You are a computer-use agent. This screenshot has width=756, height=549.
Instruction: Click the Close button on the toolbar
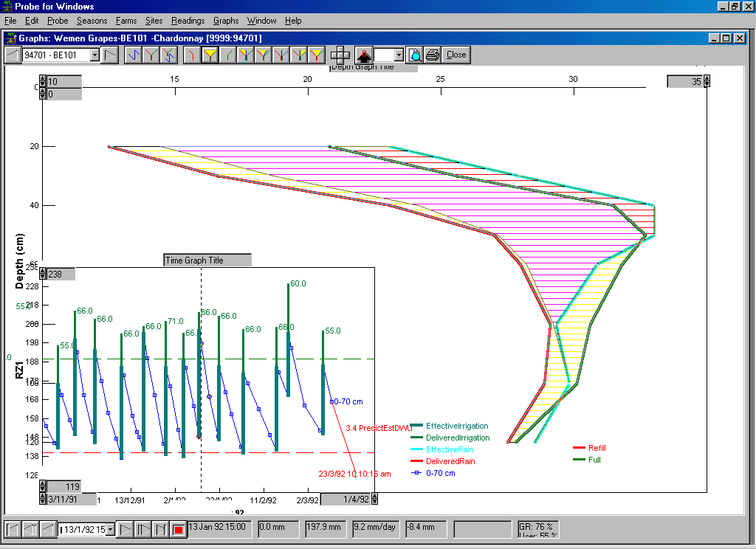tap(455, 55)
